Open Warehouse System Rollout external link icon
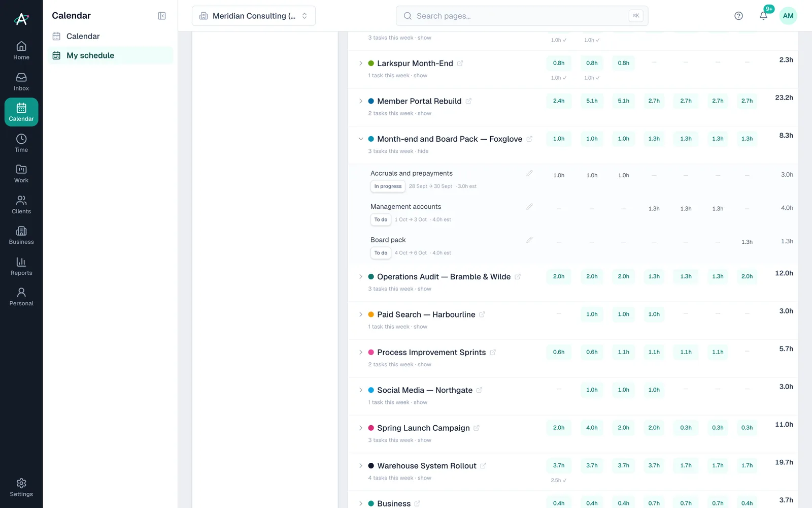The height and width of the screenshot is (508, 812). pos(483,466)
